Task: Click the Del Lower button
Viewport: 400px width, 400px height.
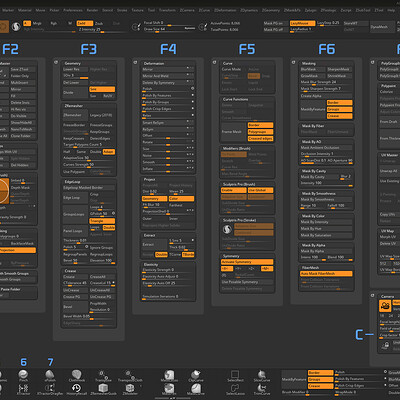Action: (x=75, y=83)
